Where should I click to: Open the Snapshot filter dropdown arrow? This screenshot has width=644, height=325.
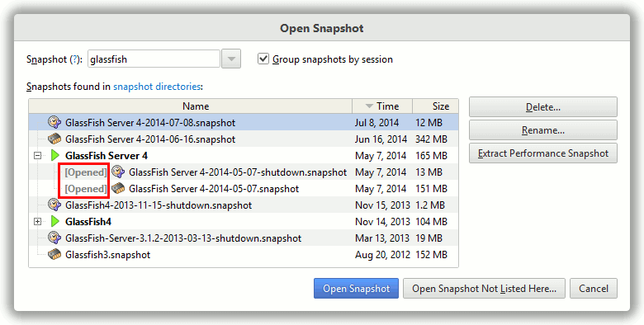coord(231,59)
